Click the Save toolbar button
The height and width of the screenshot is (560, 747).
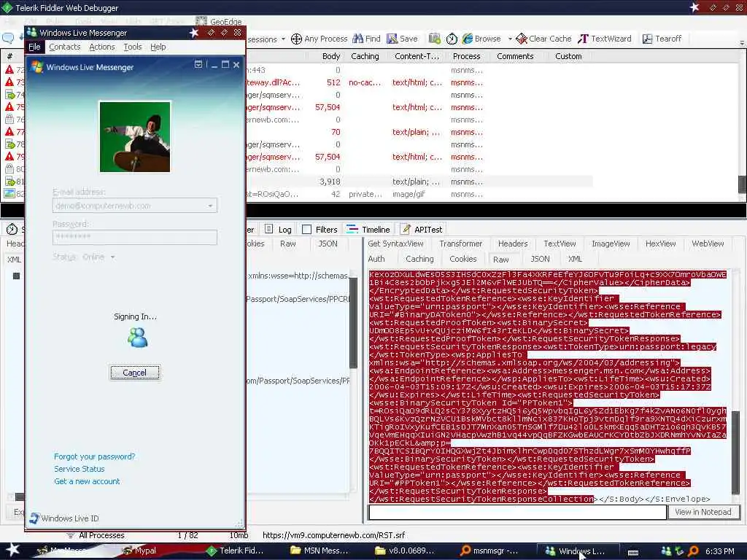coord(402,39)
